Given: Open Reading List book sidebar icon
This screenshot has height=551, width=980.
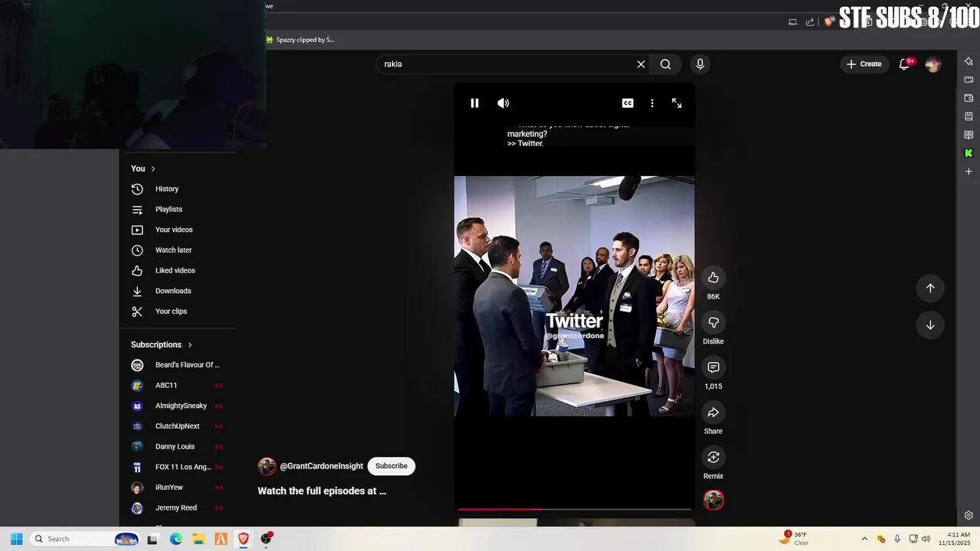Looking at the screenshot, I should [969, 135].
